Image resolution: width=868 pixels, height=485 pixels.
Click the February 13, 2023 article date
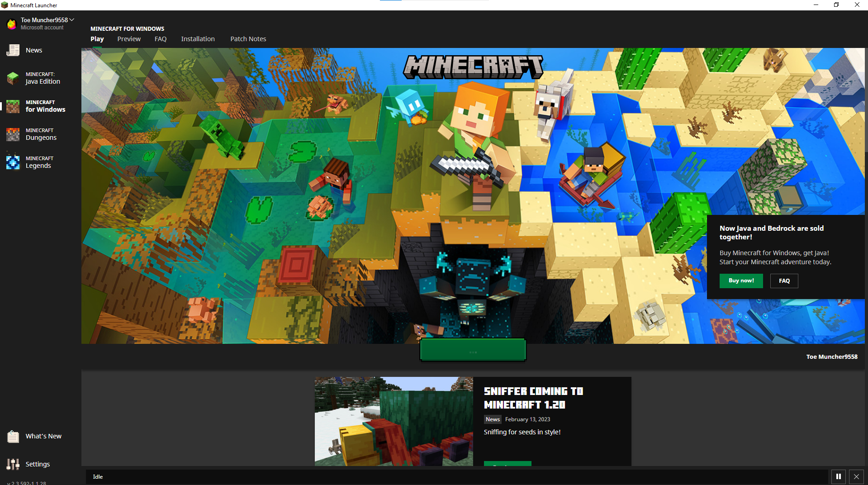(x=527, y=419)
